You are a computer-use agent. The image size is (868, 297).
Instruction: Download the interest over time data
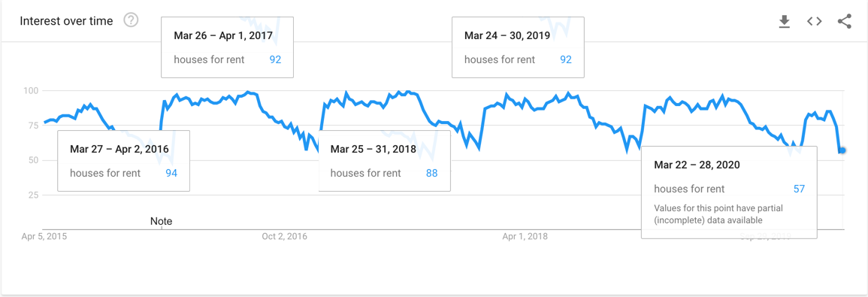tap(784, 22)
